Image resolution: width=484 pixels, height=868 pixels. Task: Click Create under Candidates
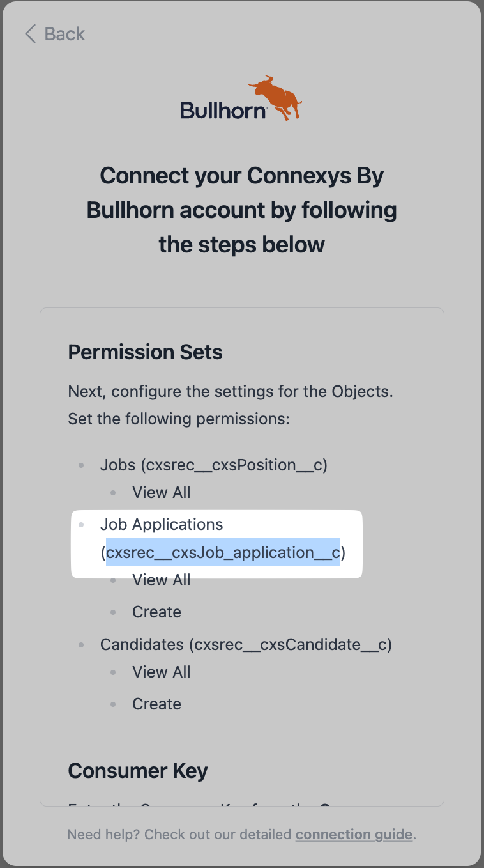point(156,704)
